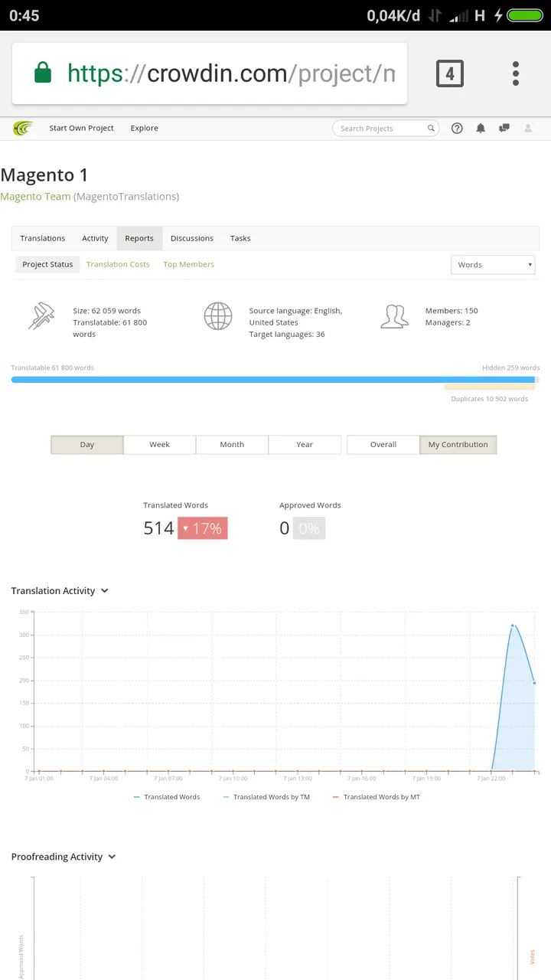Viewport: 551px width, 980px height.
Task: Tap the browser address bar URL
Action: (x=231, y=73)
